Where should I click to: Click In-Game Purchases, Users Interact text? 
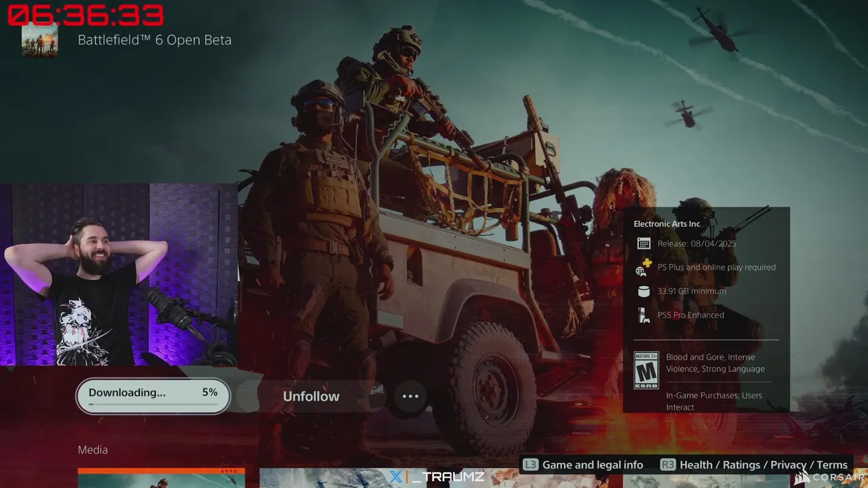pos(714,401)
